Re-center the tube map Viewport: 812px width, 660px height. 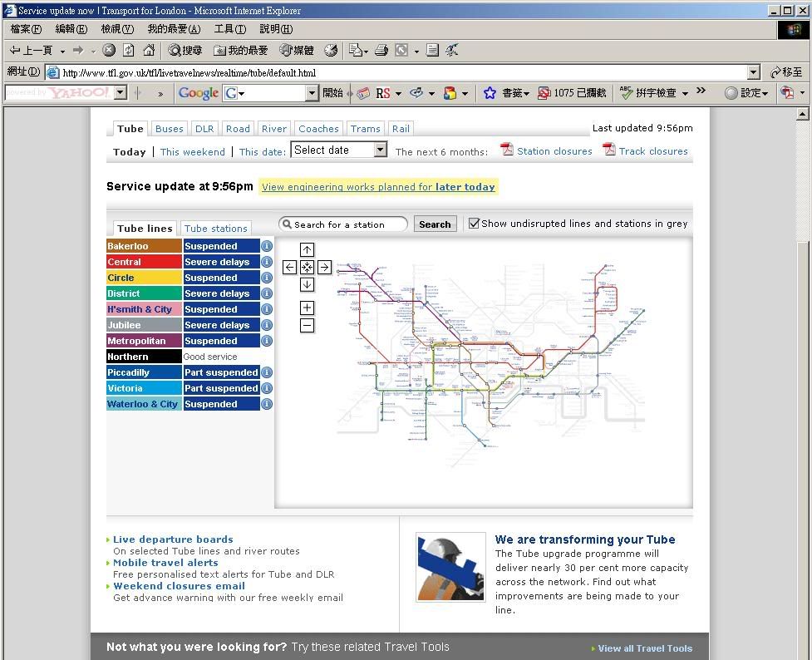307,268
